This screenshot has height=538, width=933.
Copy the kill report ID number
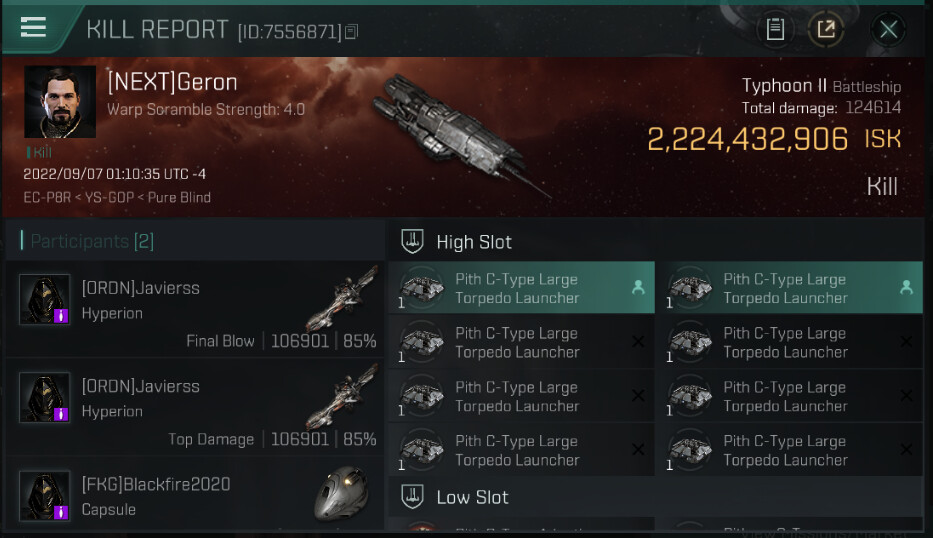[351, 32]
